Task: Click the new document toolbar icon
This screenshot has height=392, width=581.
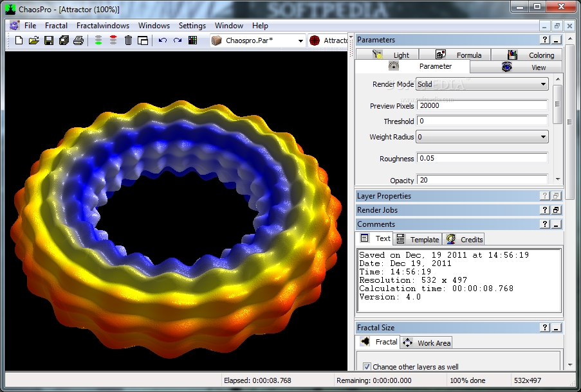Action: pyautogui.click(x=19, y=40)
